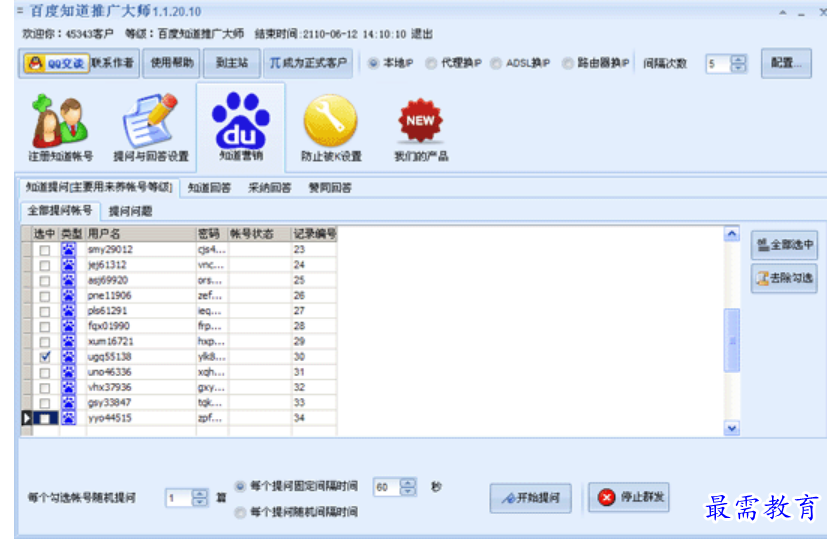Image resolution: width=827 pixels, height=539 pixels.
Task: Decrease the 60 秒 interval spinner
Action: 408,490
